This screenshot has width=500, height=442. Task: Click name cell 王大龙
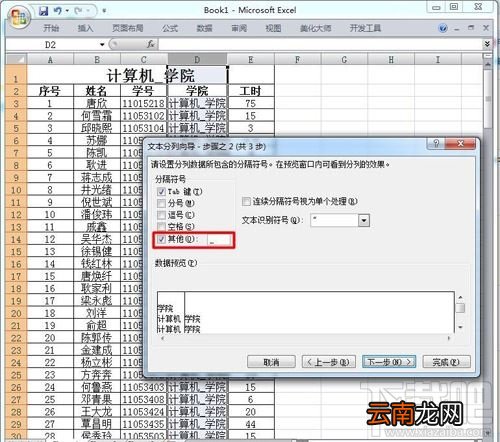click(x=97, y=412)
